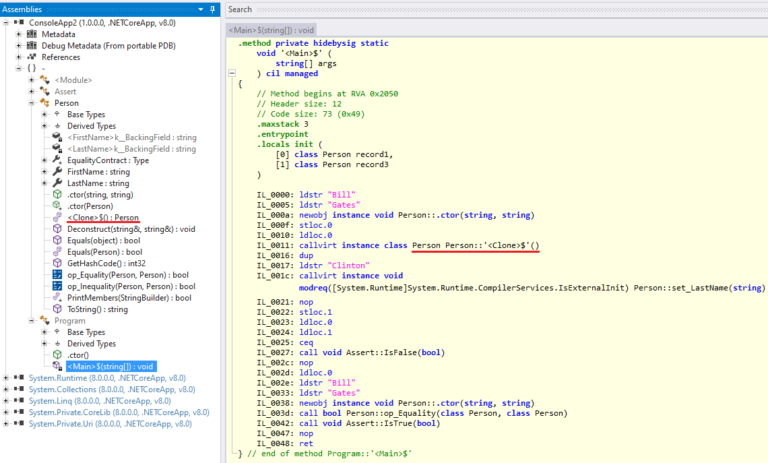The width and height of the screenshot is (768, 463).
Task: Click the LastName backing field icon
Action: click(x=57, y=148)
